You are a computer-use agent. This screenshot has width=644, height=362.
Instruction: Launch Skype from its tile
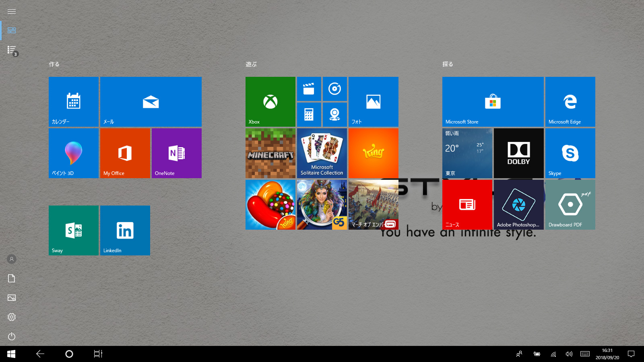click(570, 153)
